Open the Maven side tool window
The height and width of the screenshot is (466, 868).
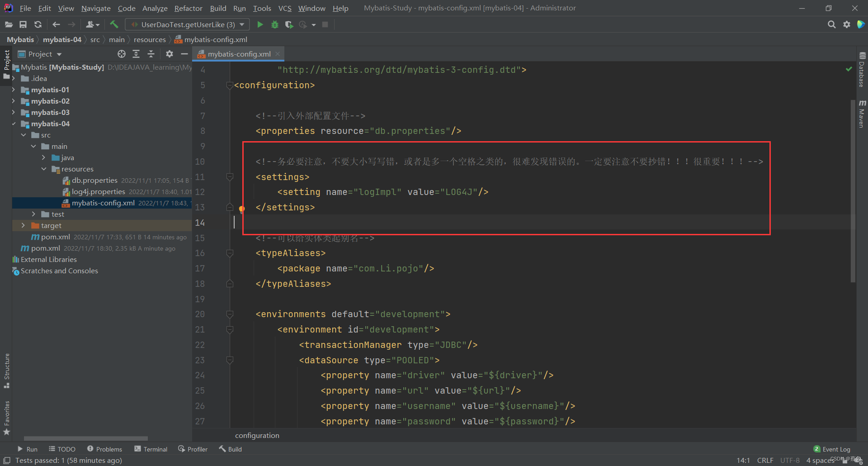click(x=862, y=114)
